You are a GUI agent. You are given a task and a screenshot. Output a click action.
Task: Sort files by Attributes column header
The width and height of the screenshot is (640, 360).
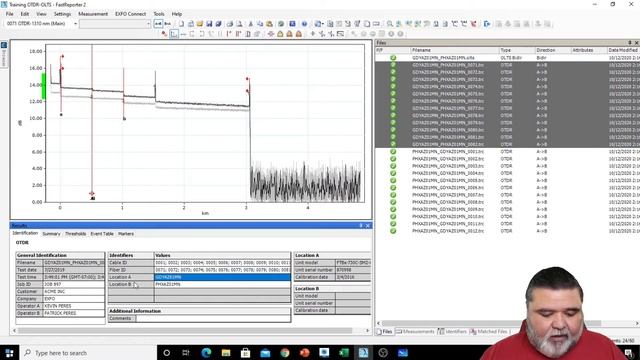coord(589,50)
